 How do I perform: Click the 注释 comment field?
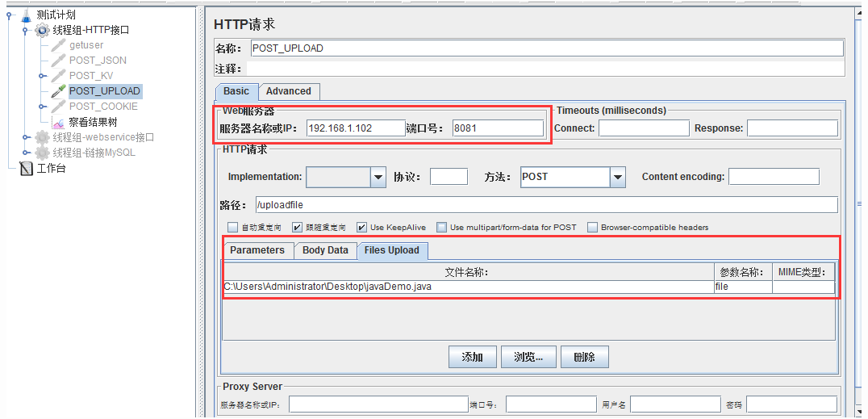(x=545, y=69)
